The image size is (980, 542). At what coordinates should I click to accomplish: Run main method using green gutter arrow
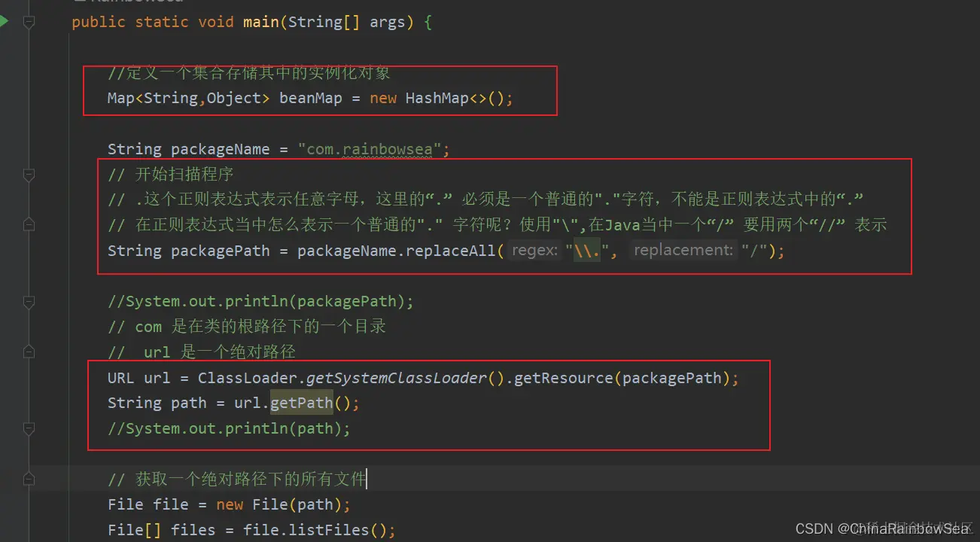(4, 21)
